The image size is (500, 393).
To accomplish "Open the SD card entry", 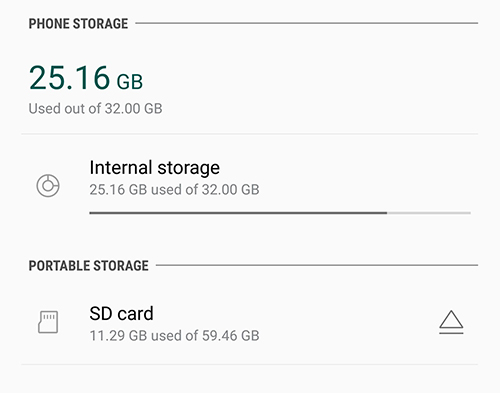I will click(250, 323).
